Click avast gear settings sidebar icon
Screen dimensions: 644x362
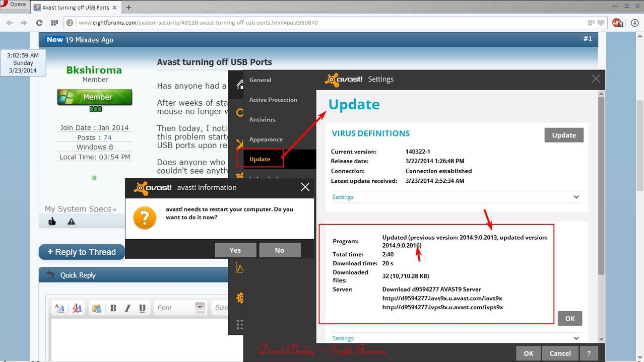[x=240, y=298]
